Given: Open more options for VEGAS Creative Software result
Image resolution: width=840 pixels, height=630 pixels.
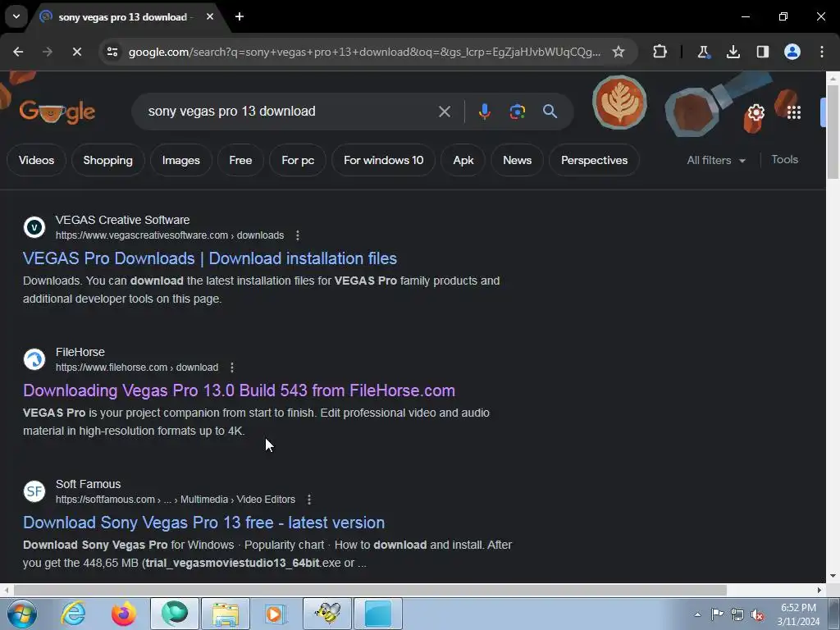Looking at the screenshot, I should pos(298,235).
